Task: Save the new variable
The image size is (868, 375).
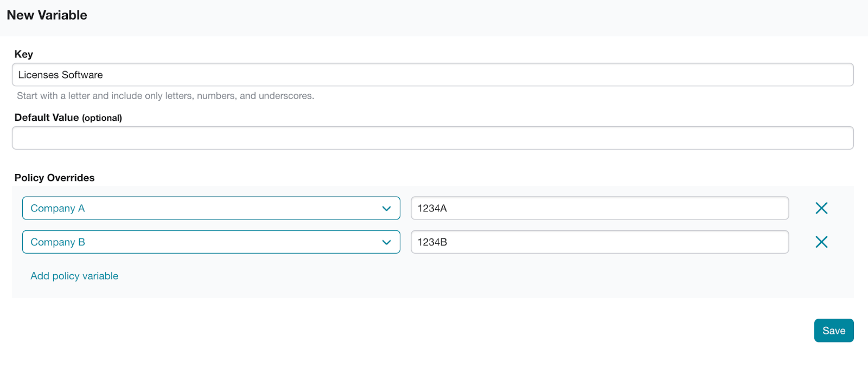Action: [x=833, y=331]
